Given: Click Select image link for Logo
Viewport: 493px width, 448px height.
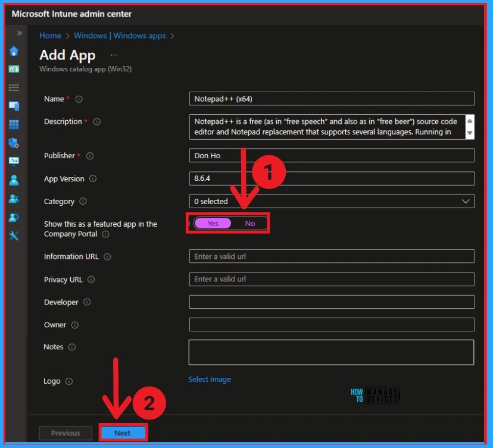Looking at the screenshot, I should [210, 380].
